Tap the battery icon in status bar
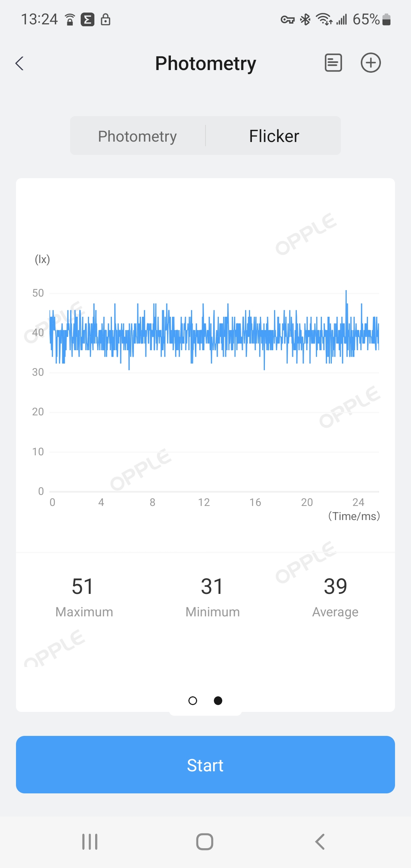The image size is (411, 868). pyautogui.click(x=387, y=19)
